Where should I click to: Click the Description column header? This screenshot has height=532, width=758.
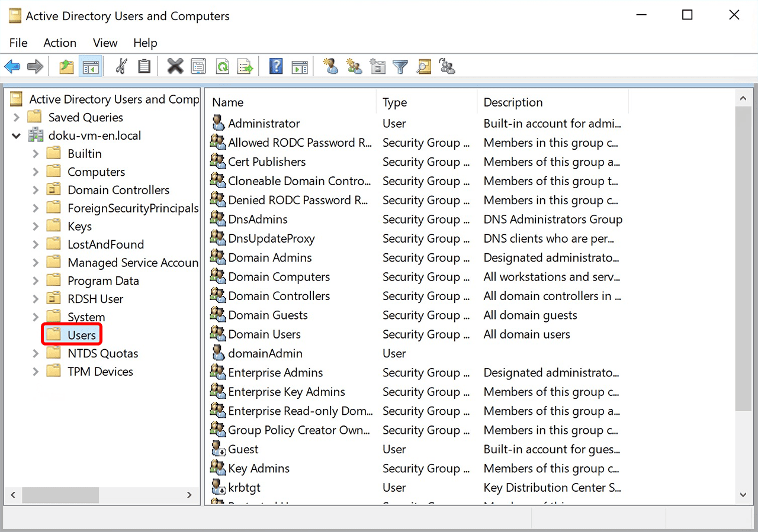[x=513, y=102]
